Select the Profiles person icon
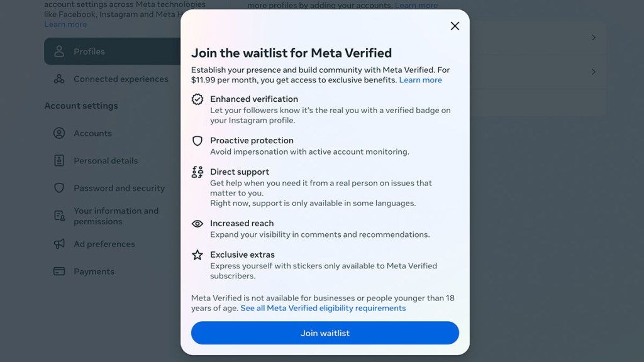 tap(59, 51)
